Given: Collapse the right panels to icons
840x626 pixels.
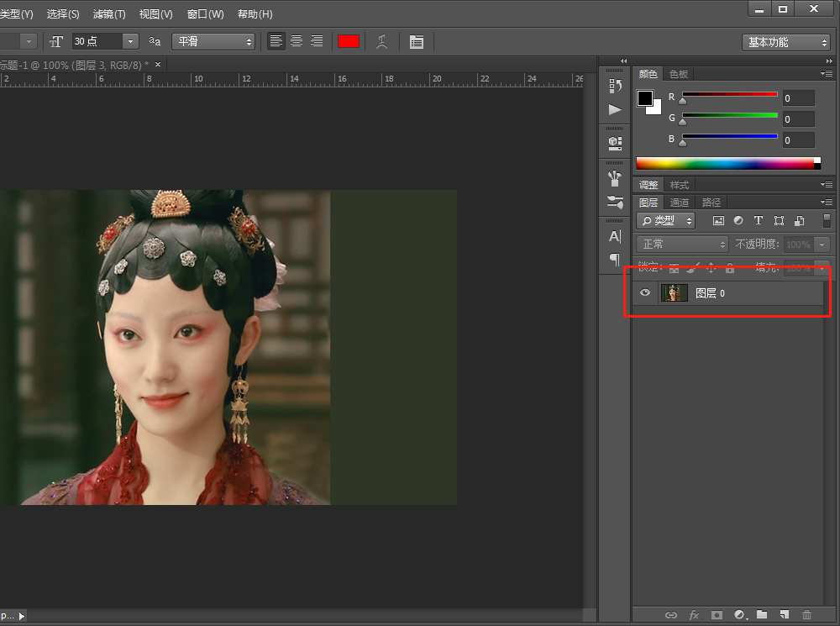Looking at the screenshot, I should [x=829, y=61].
